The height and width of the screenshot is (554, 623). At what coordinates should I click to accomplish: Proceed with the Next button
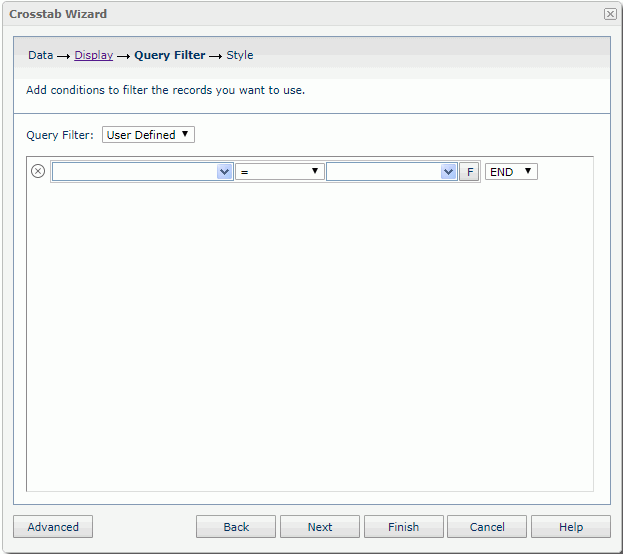coord(320,527)
